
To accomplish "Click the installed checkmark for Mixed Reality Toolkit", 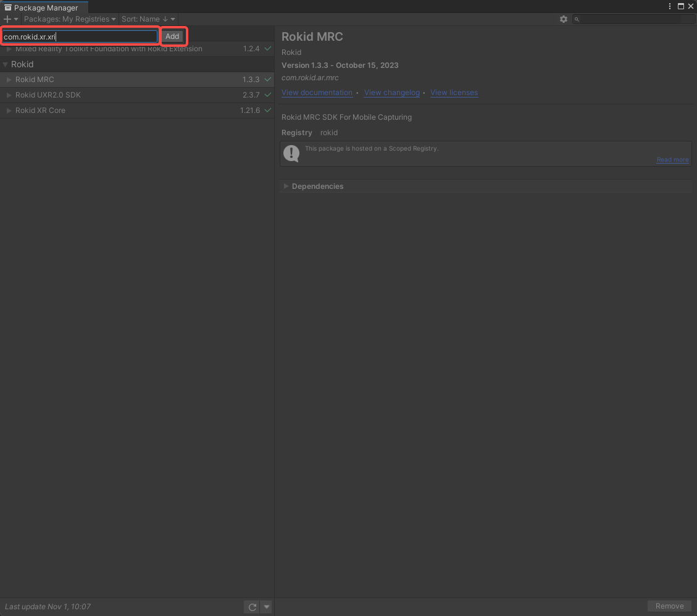I will click(267, 48).
